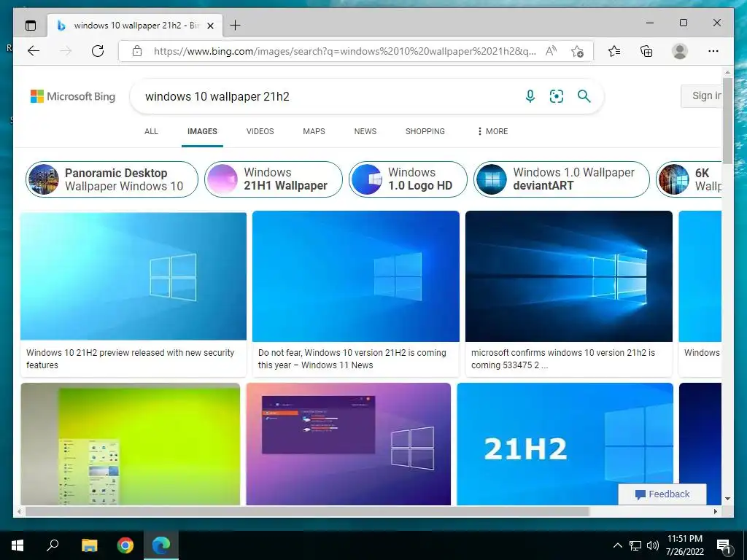This screenshot has height=560, width=747.
Task: Open Collections icon in toolbar
Action: pos(646,51)
